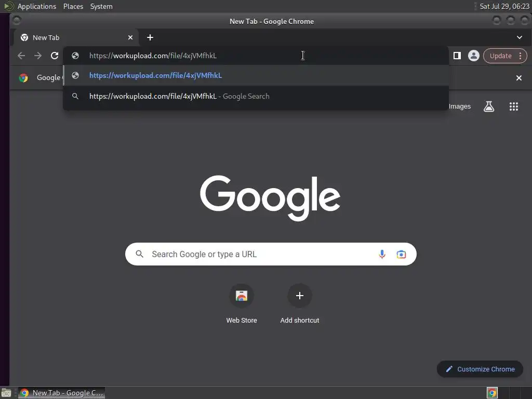Viewport: 532px width, 399px height.
Task: Reload the page with the refresh icon
Action: tap(55, 56)
